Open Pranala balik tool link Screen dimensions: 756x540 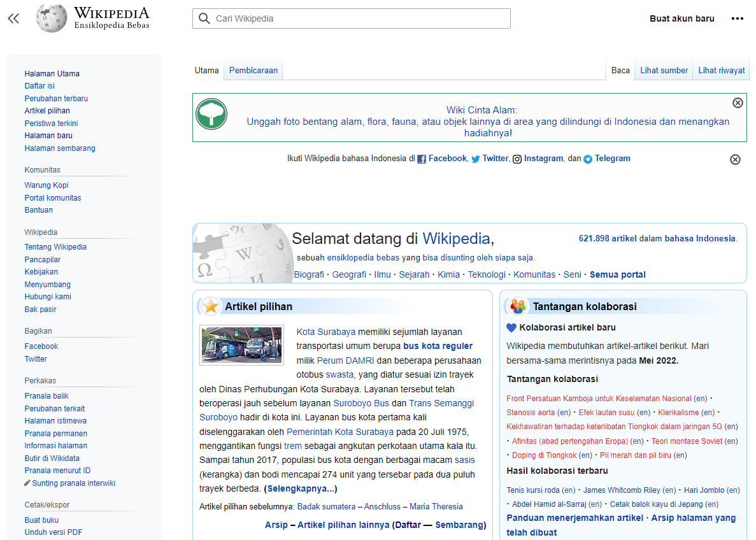point(46,396)
